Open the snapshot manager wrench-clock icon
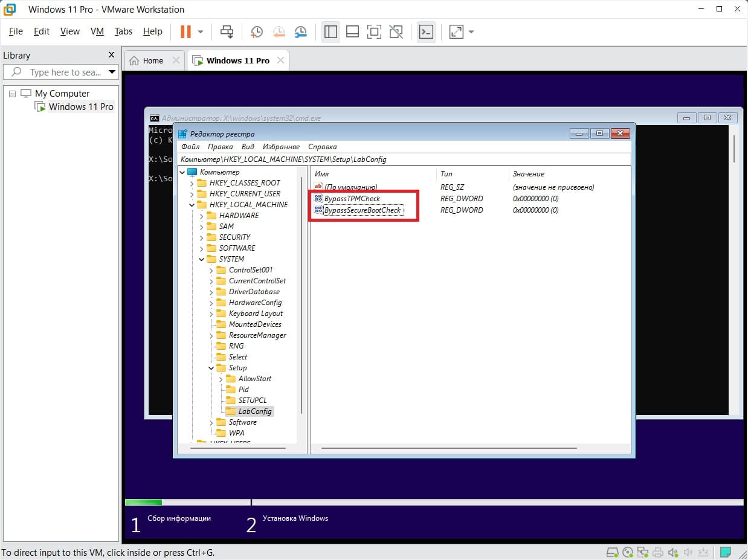748x560 pixels. tap(300, 32)
